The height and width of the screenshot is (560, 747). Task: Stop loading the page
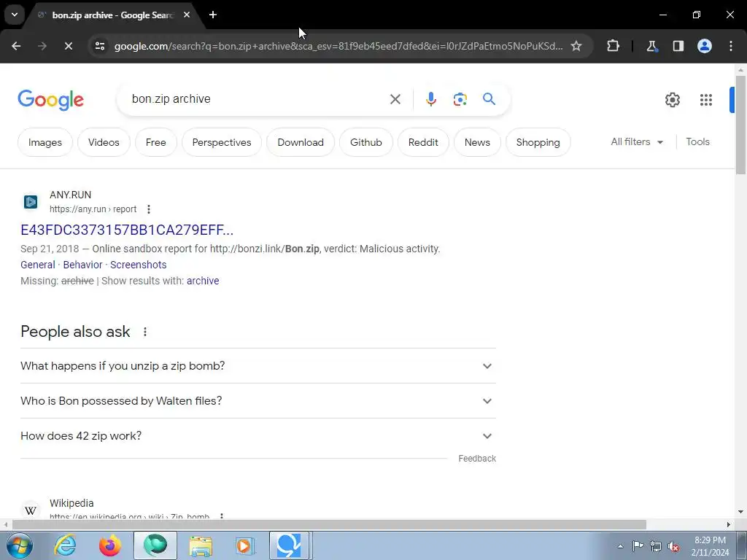point(68,46)
